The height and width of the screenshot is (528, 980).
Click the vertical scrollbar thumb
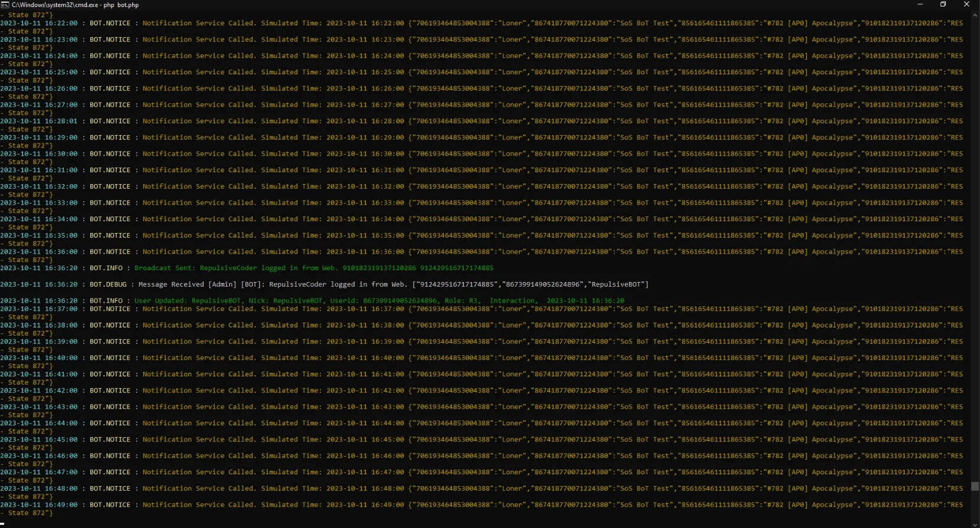click(975, 486)
